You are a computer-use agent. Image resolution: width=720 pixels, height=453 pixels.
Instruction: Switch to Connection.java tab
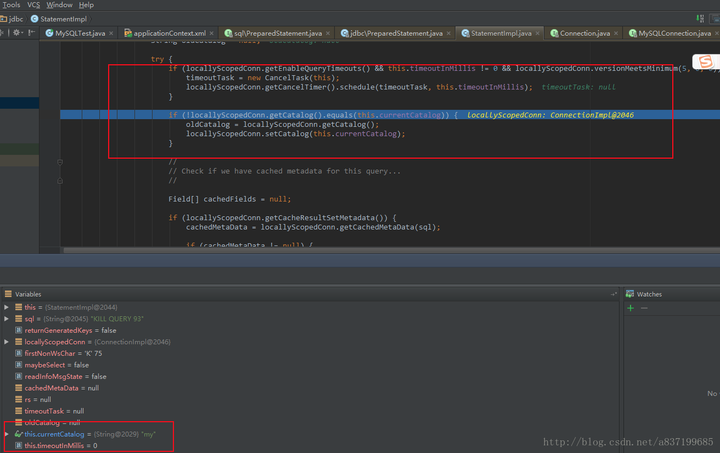[x=585, y=33]
